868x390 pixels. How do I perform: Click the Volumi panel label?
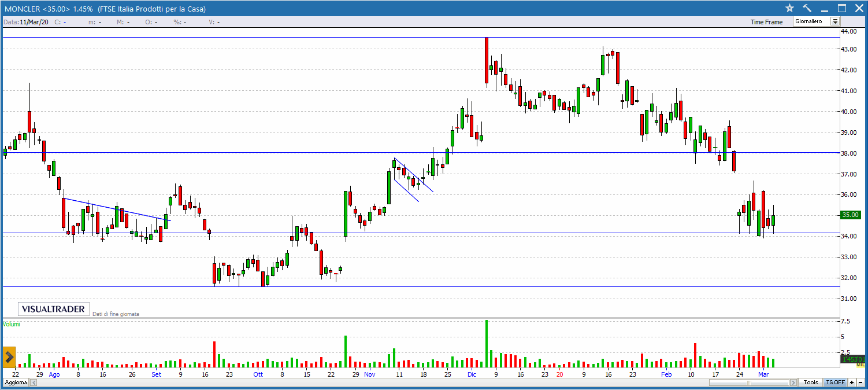coord(12,324)
